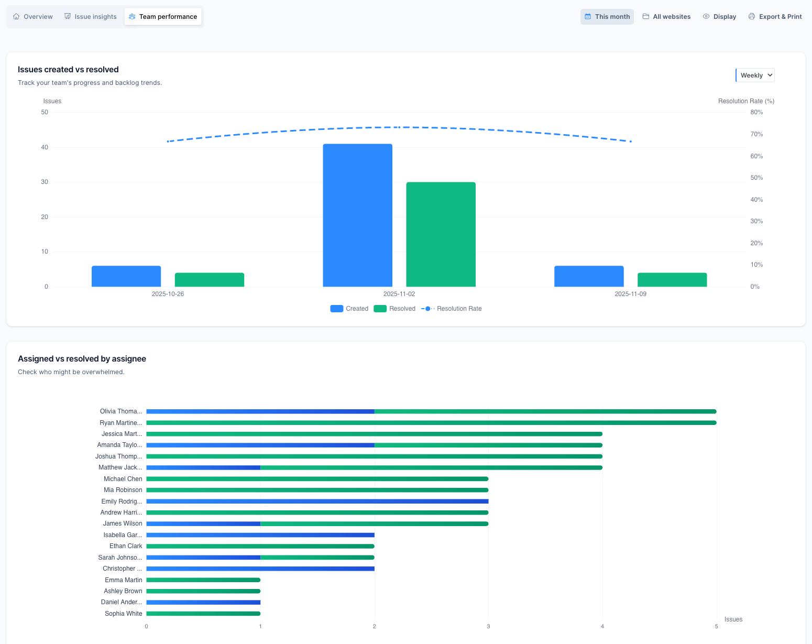Click the printer icon for Export & Print
This screenshot has height=644, width=812.
click(x=752, y=17)
